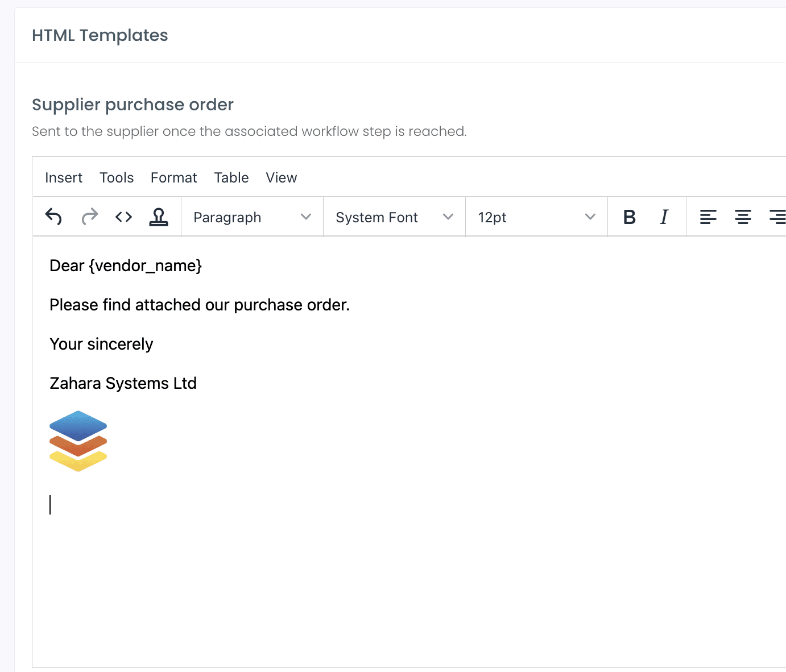Open the Format menu
This screenshot has height=672, width=786.
pyautogui.click(x=174, y=178)
